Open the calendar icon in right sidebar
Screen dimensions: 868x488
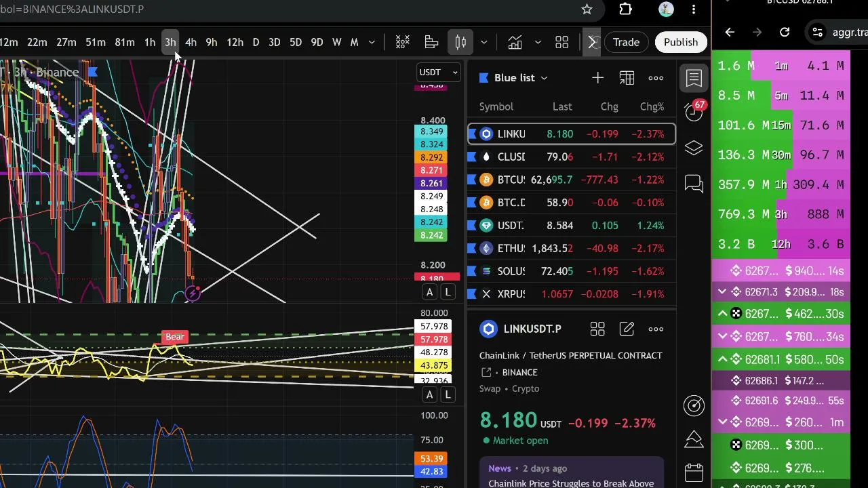[694, 472]
